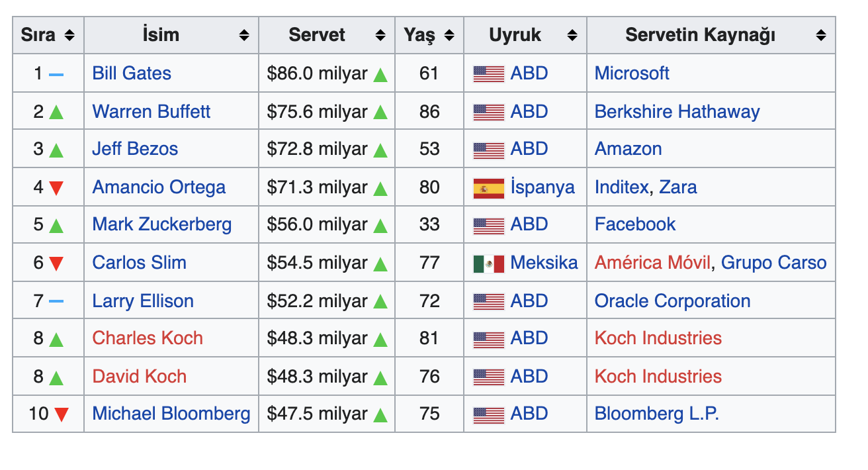
Task: Open the Microsoft link
Action: [632, 73]
